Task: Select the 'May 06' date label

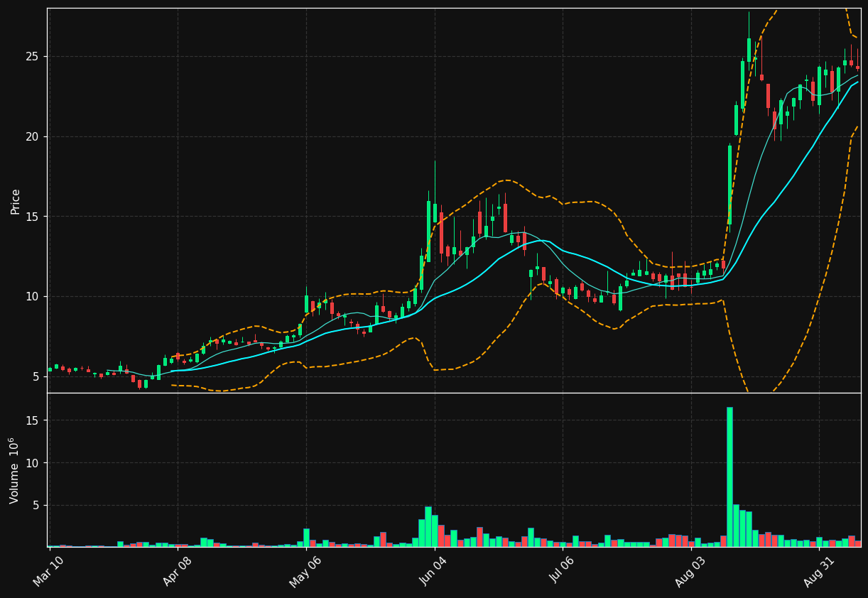Action: (x=305, y=572)
